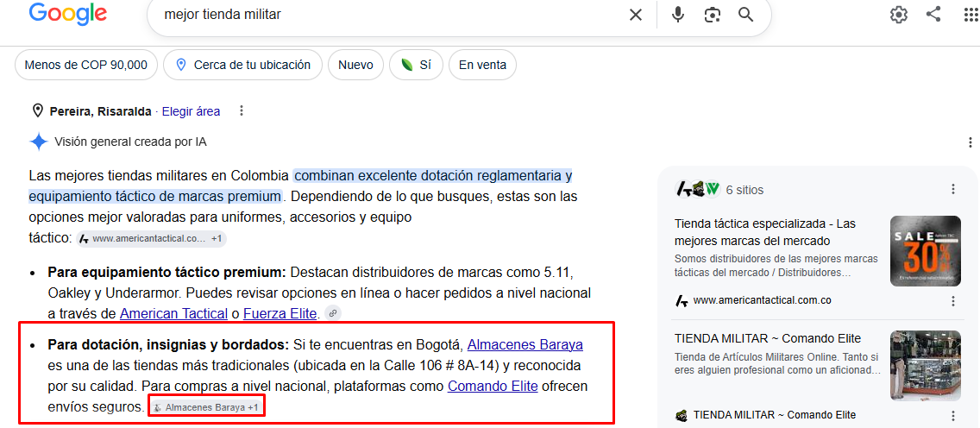The width and height of the screenshot is (980, 428).
Task: Open Google Lens image search
Action: click(712, 15)
